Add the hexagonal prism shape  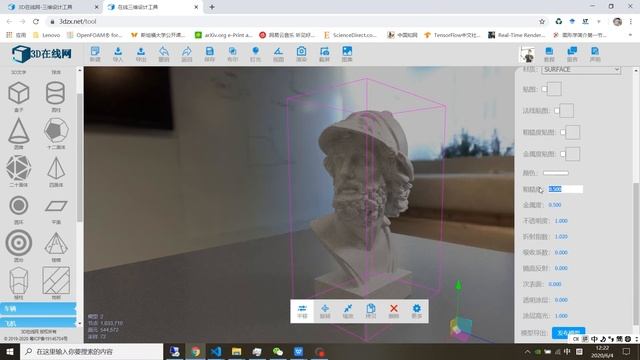[19, 280]
